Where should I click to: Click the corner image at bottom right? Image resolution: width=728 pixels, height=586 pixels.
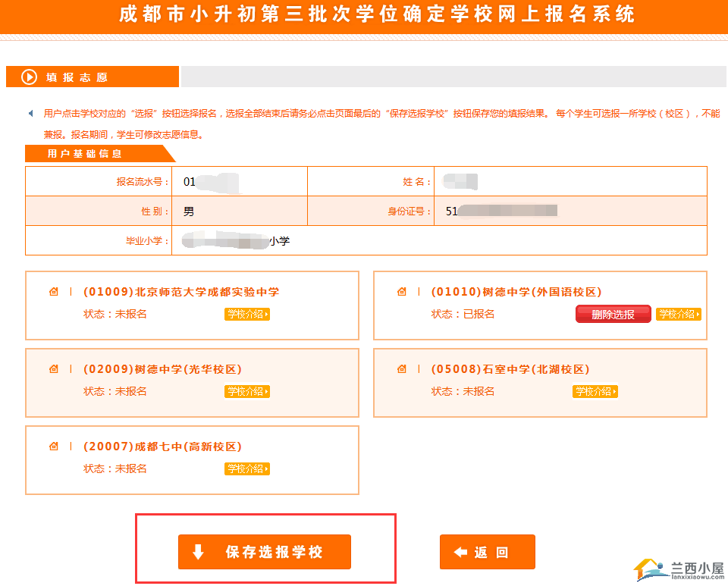(x=678, y=572)
